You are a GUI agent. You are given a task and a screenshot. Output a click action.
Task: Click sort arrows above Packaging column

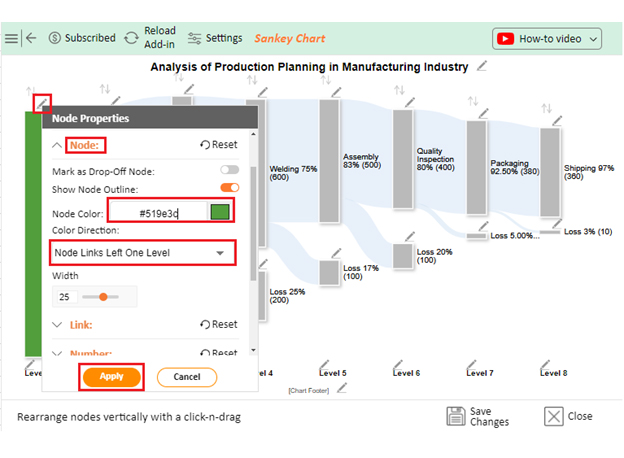click(473, 101)
